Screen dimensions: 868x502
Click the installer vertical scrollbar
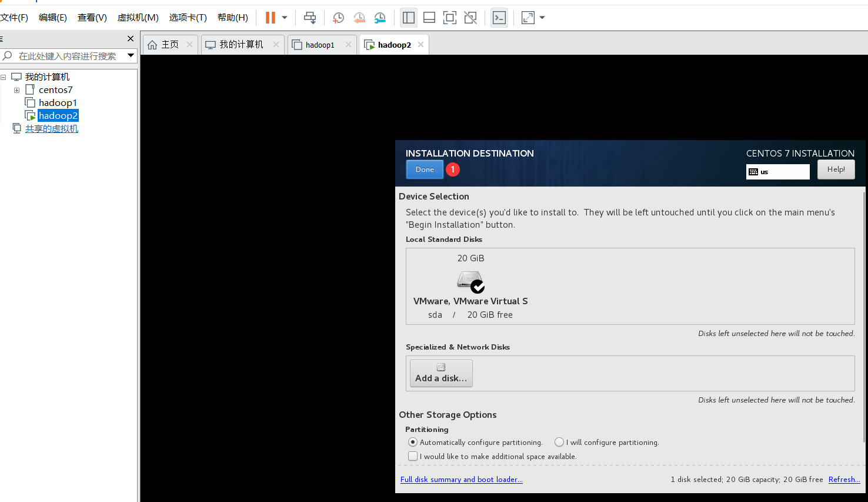tap(863, 318)
